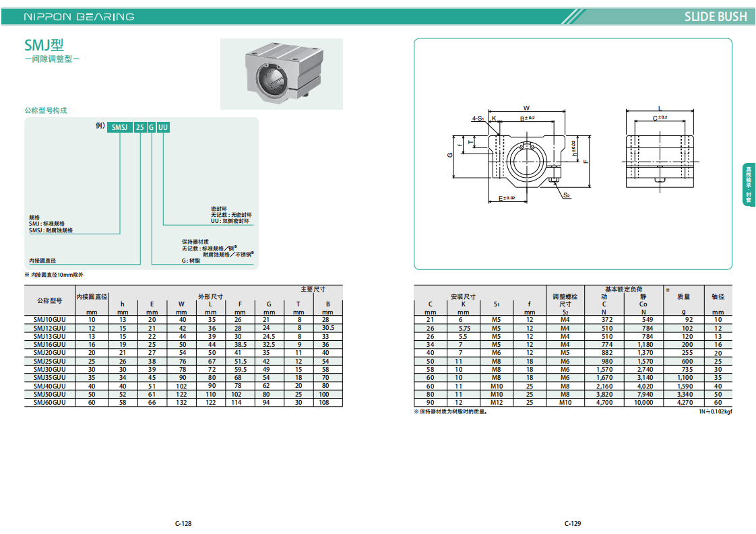
Task: Click the SMSJ:耐腐蚀规格 specification note
Action: pyautogui.click(x=51, y=230)
